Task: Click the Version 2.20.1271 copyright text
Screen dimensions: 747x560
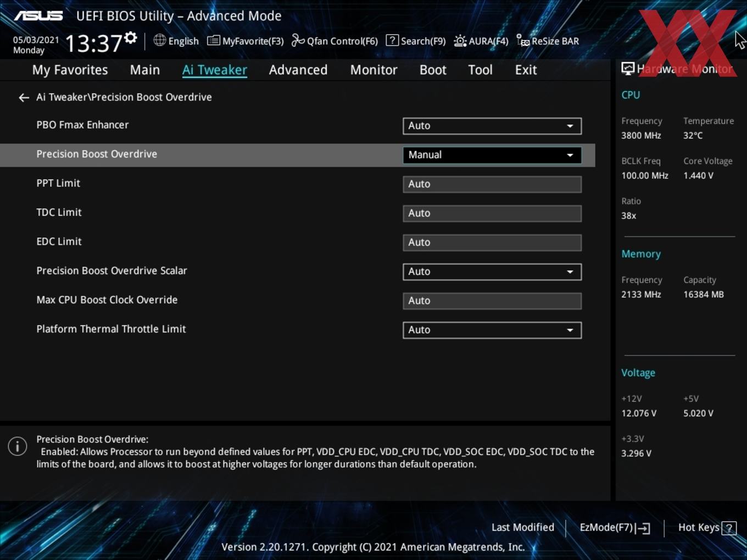Action: (x=373, y=547)
